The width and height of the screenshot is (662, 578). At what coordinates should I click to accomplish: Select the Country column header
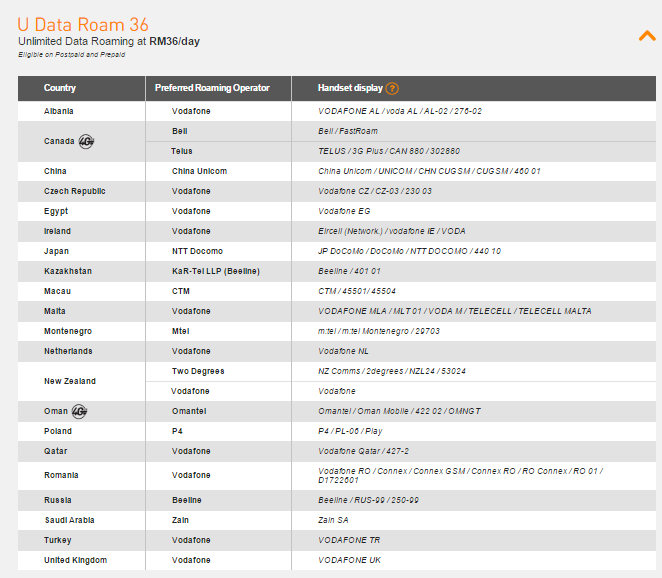point(60,88)
